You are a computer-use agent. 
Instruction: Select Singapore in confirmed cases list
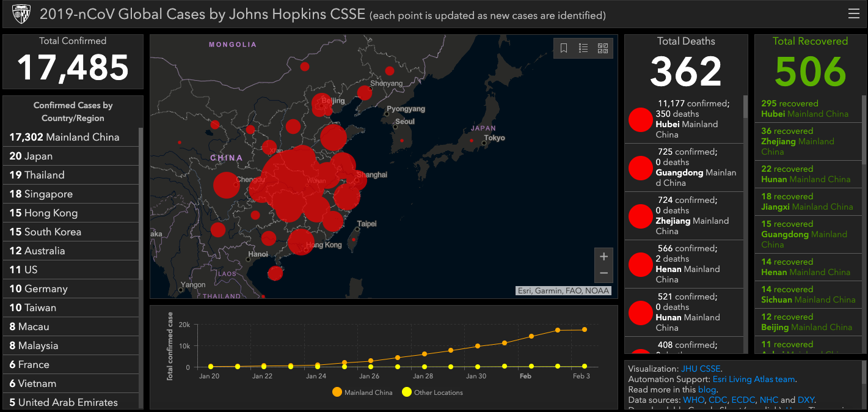(71, 194)
